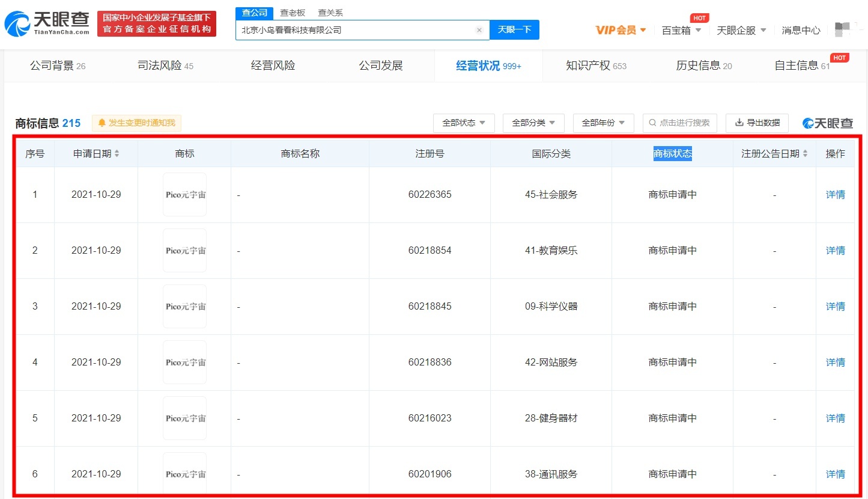The height and width of the screenshot is (499, 868).
Task: Click the bell notification icon
Action: click(x=102, y=123)
